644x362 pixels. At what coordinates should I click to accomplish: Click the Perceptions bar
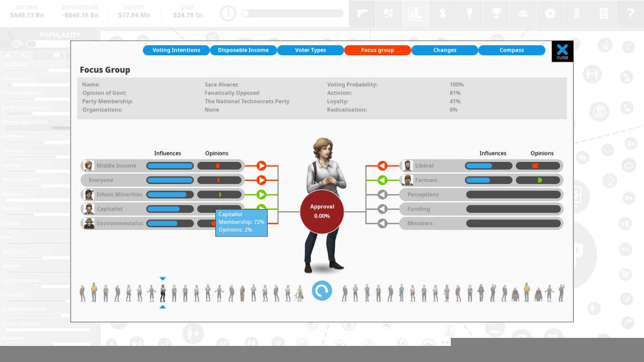tap(514, 195)
